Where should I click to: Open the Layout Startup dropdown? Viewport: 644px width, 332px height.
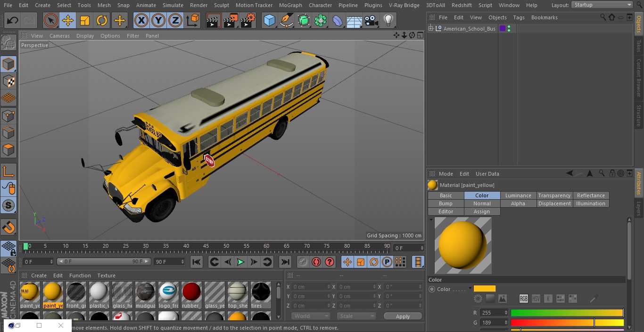pyautogui.click(x=602, y=5)
